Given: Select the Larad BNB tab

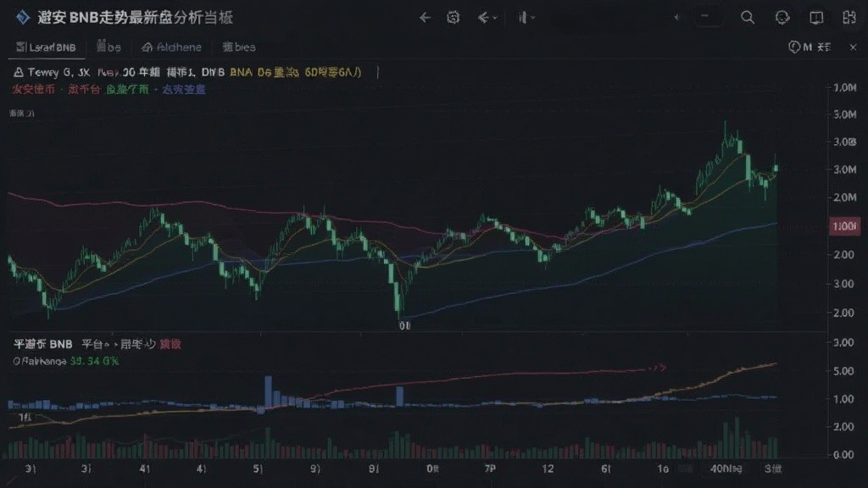Looking at the screenshot, I should point(46,47).
